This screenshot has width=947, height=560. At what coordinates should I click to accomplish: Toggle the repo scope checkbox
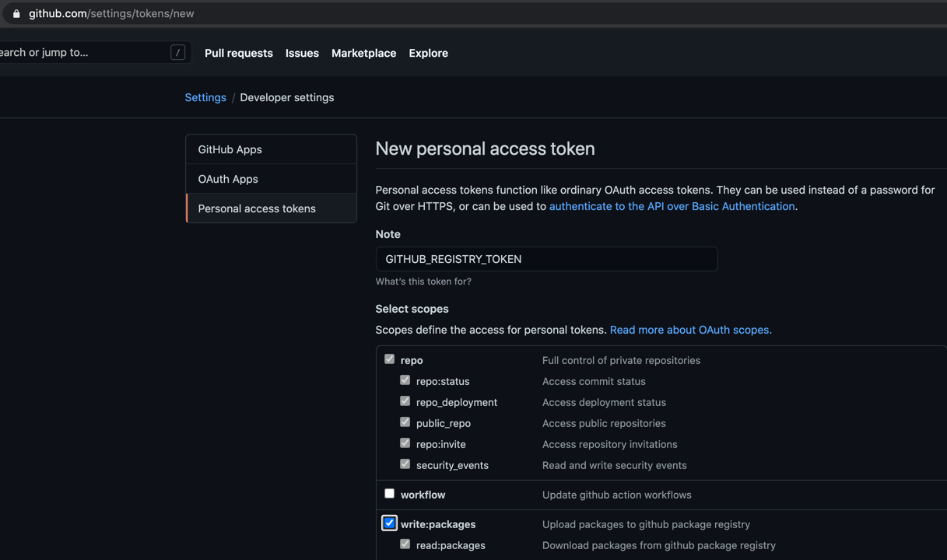(x=389, y=359)
